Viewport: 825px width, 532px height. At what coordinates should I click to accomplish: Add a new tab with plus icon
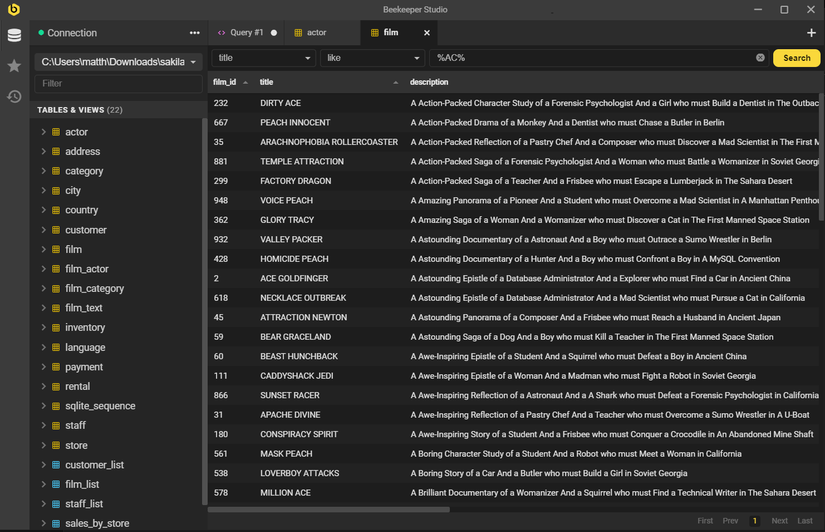coord(811,33)
